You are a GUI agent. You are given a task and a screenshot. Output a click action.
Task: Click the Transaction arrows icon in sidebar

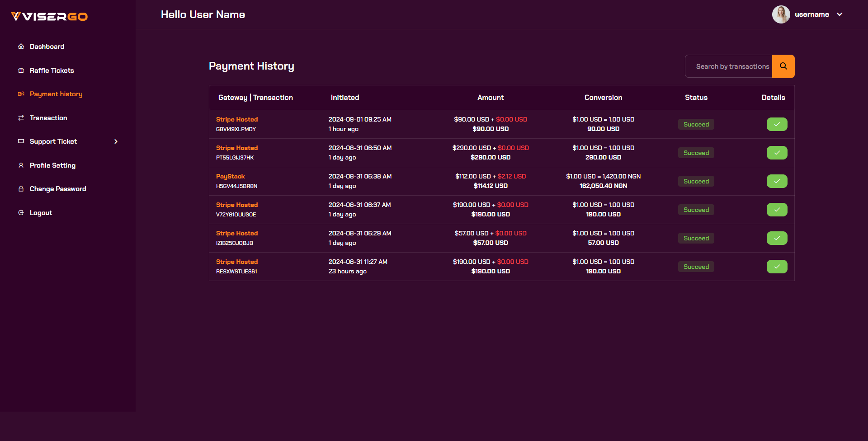21,118
